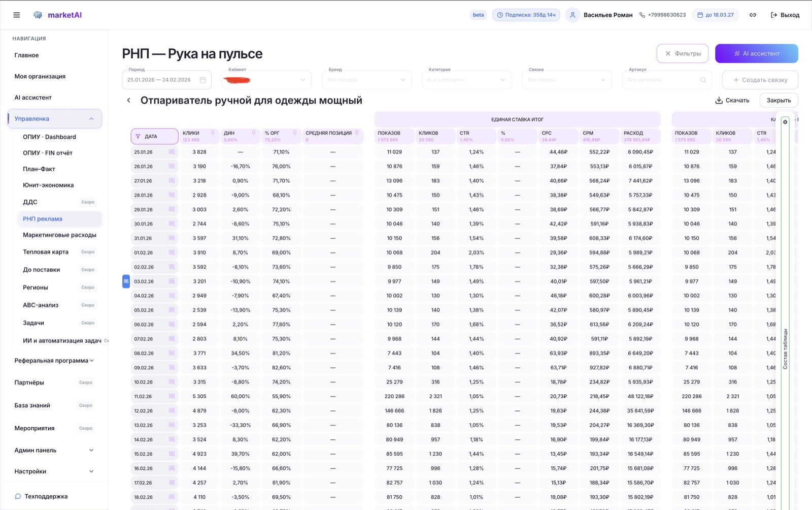812x510 pixels.
Task: Log out with the Выход button
Action: [785, 15]
